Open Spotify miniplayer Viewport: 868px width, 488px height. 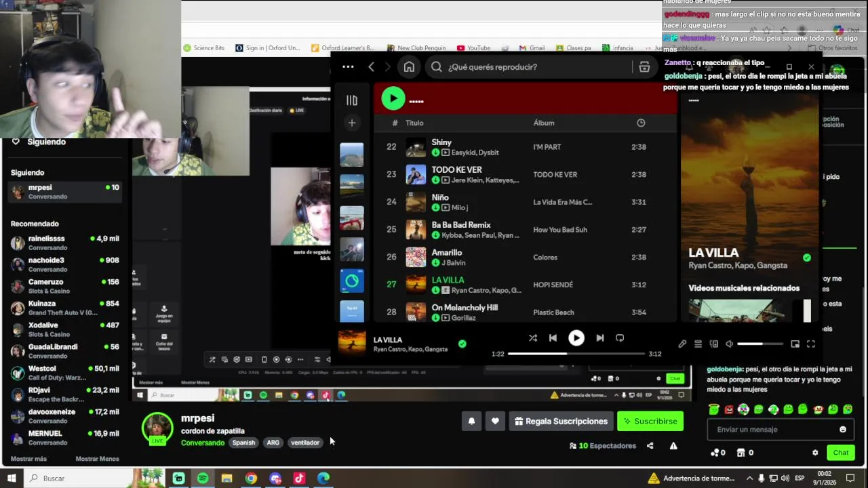(795, 344)
